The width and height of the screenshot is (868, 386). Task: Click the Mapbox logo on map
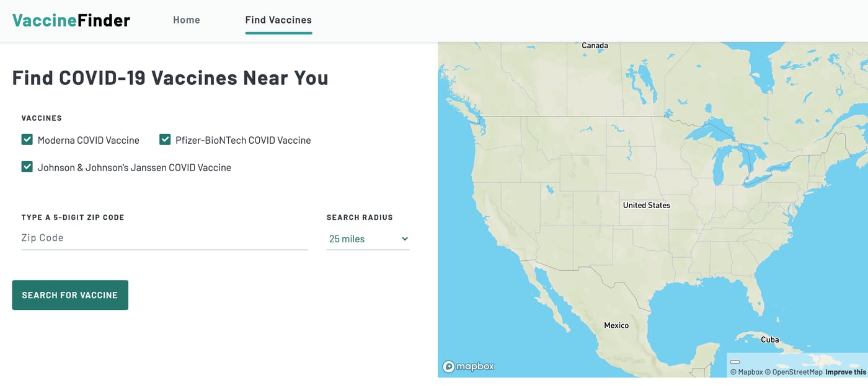(x=468, y=366)
